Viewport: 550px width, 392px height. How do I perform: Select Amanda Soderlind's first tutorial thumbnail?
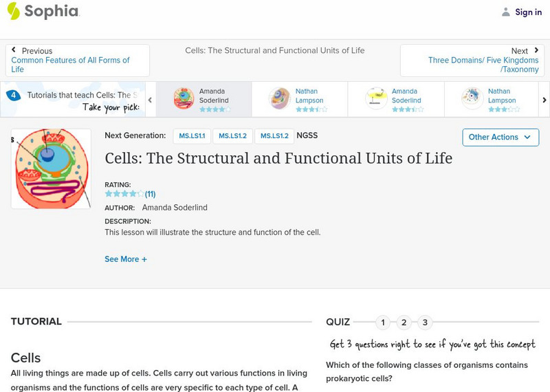pyautogui.click(x=184, y=99)
